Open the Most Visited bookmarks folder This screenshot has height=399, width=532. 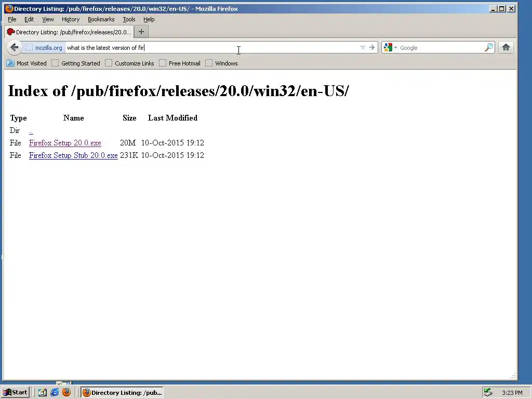click(26, 63)
